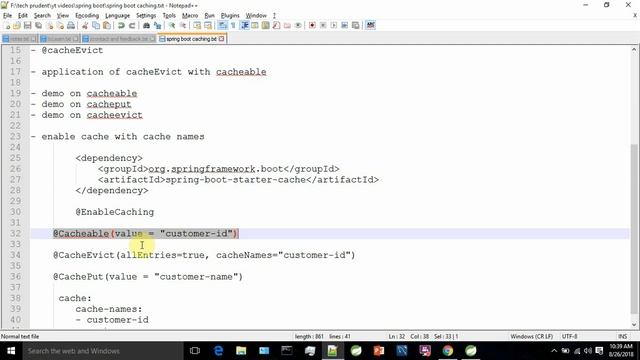Click the Folder as Workspace icon
640x360 pixels.
coord(287,25)
